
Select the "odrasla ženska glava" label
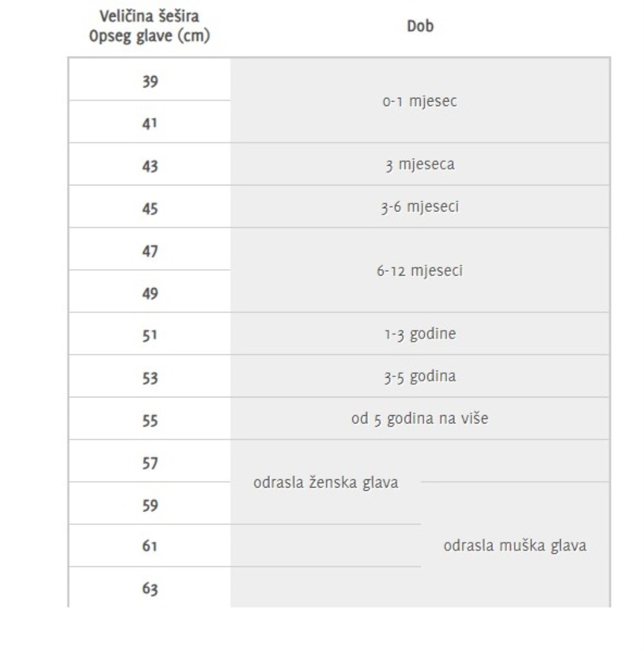pos(326,483)
